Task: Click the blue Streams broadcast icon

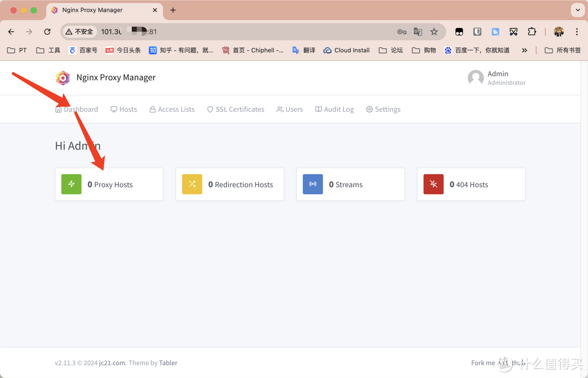Action: tap(313, 184)
